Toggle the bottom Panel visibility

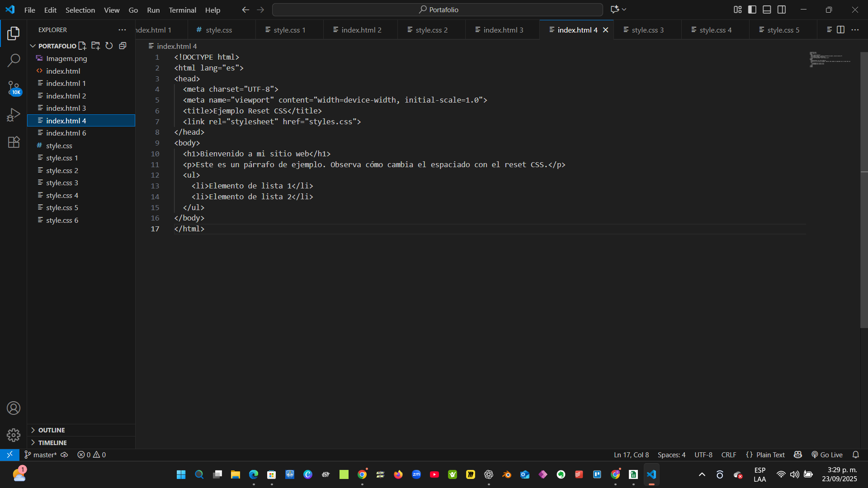click(x=767, y=9)
